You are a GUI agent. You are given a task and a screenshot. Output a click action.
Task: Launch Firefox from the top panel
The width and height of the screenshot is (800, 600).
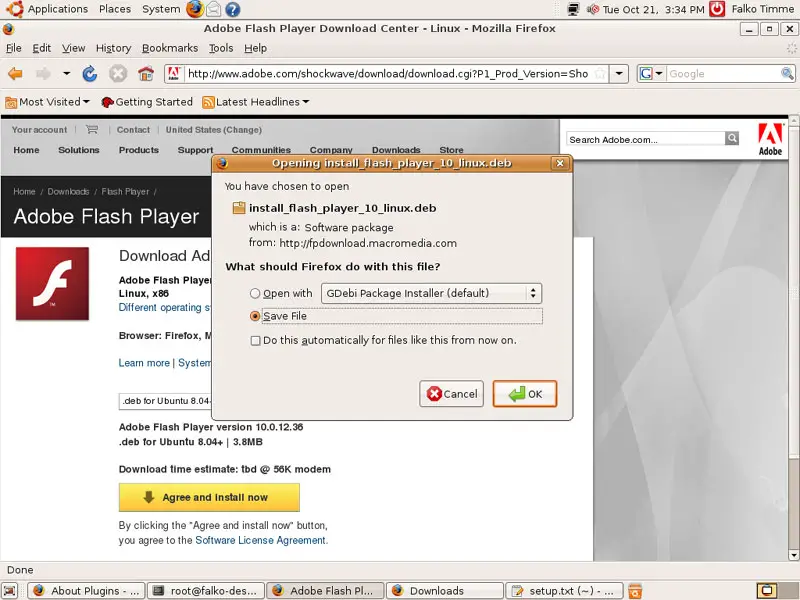click(194, 9)
